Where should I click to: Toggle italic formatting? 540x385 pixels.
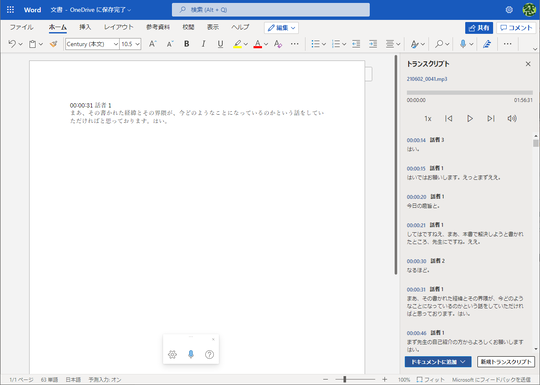tap(204, 44)
